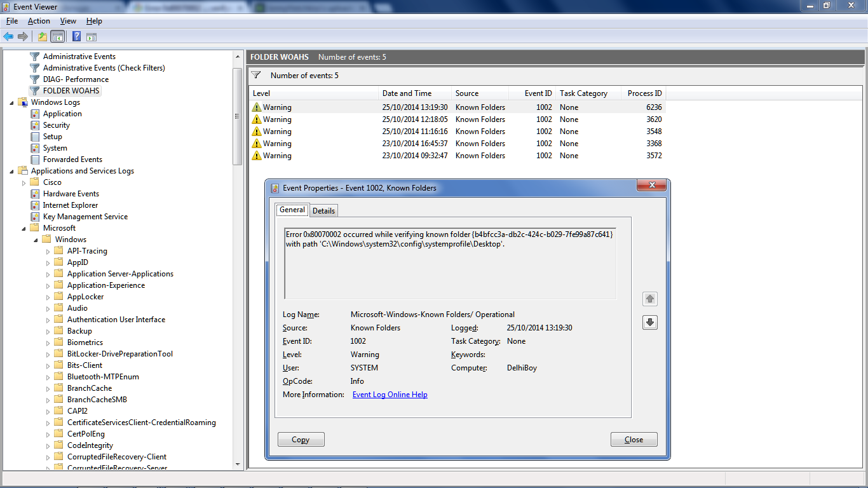Image resolution: width=868 pixels, height=488 pixels.
Task: Expand the Cisco folder node
Action: click(x=24, y=182)
